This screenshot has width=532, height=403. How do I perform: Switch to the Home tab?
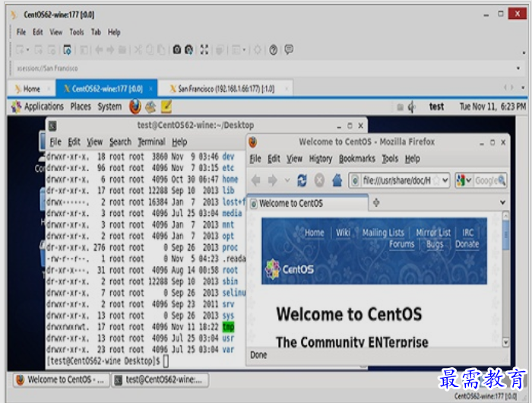click(x=32, y=89)
